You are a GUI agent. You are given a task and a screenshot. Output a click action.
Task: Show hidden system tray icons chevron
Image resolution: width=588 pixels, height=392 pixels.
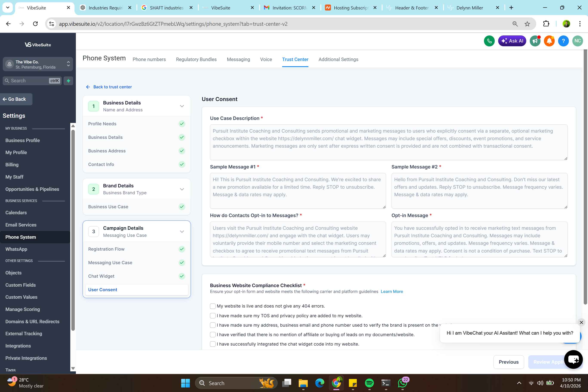[519, 383]
